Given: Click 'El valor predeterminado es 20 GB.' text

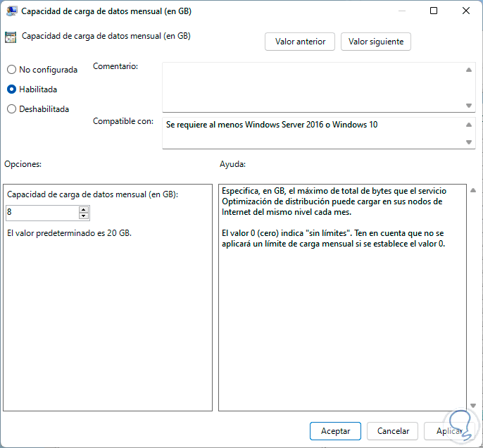Looking at the screenshot, I should (69, 233).
